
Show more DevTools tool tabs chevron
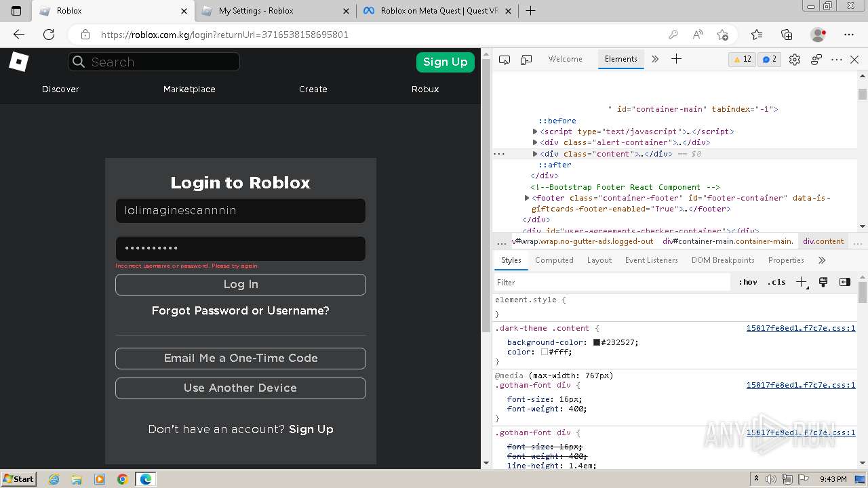(x=655, y=59)
